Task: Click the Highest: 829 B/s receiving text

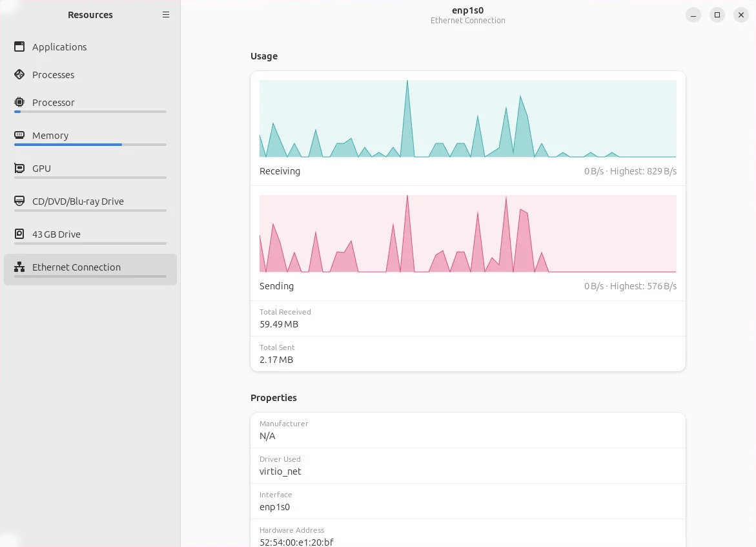Action: [x=643, y=171]
